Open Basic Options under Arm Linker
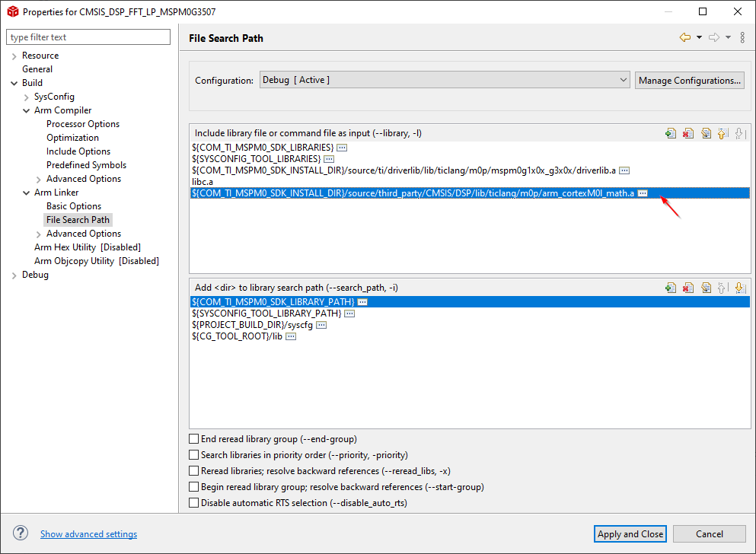 pos(74,205)
